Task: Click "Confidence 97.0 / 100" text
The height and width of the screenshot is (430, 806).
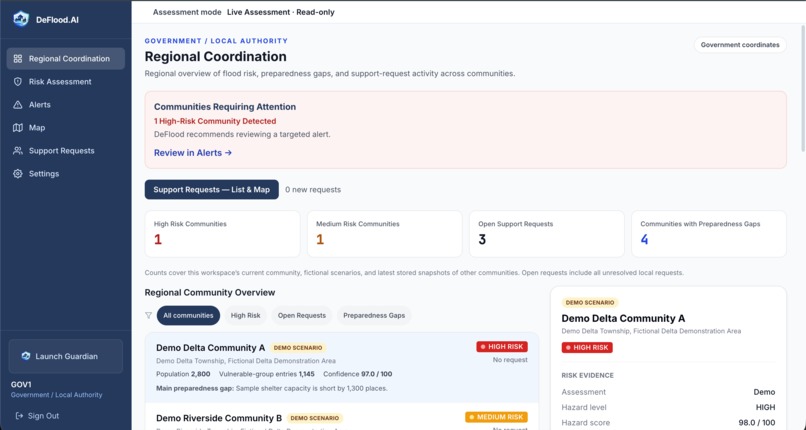Action: tap(358, 374)
